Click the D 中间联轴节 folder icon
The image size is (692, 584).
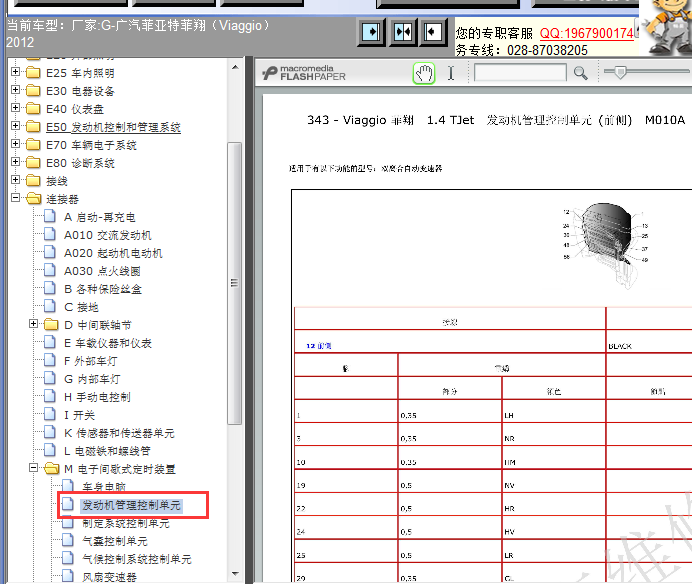pos(51,324)
